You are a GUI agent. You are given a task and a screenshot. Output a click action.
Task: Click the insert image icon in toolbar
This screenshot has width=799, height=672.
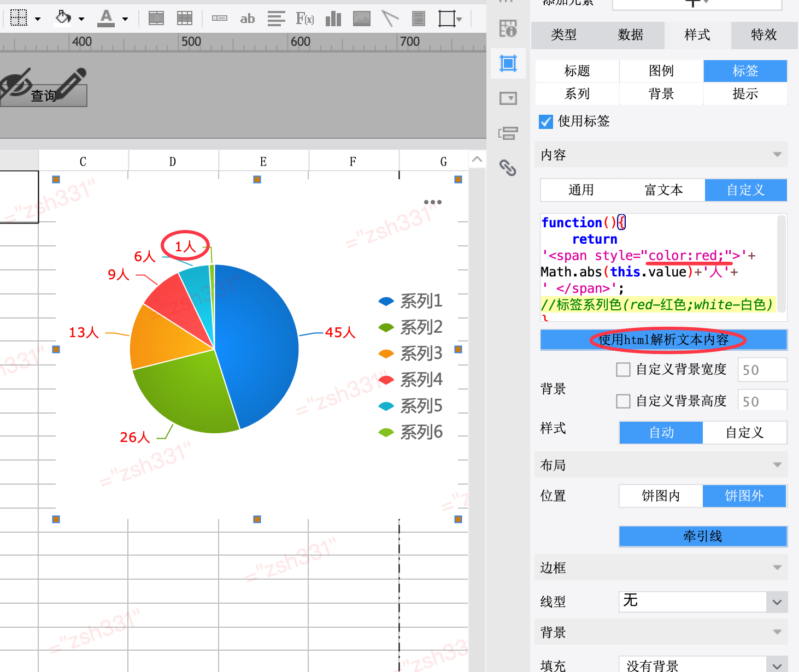point(361,19)
